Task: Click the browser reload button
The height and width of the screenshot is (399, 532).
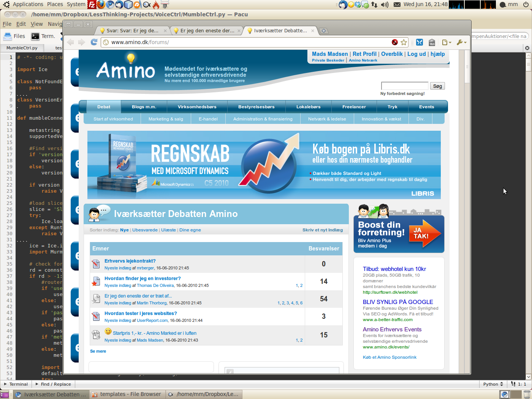Action: pyautogui.click(x=94, y=42)
